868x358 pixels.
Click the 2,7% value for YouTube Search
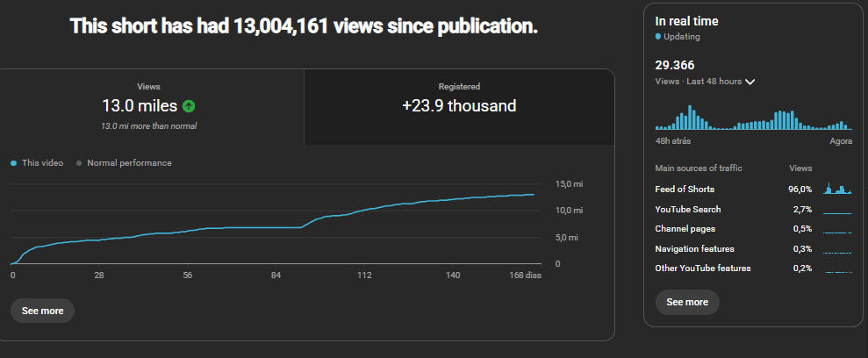coord(802,210)
